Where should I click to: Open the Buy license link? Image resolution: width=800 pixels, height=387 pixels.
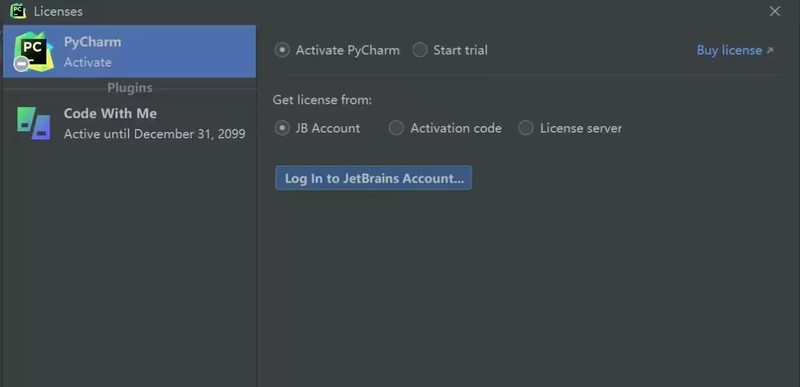[x=730, y=50]
